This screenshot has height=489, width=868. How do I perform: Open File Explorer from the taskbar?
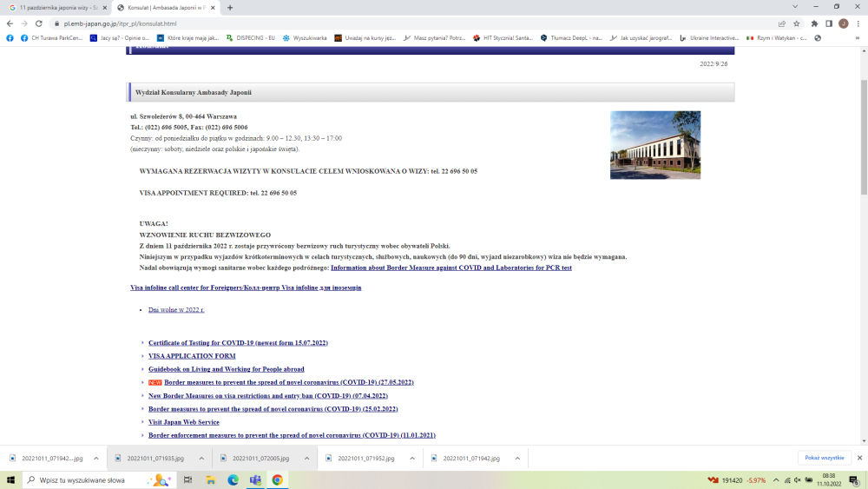pyautogui.click(x=210, y=479)
